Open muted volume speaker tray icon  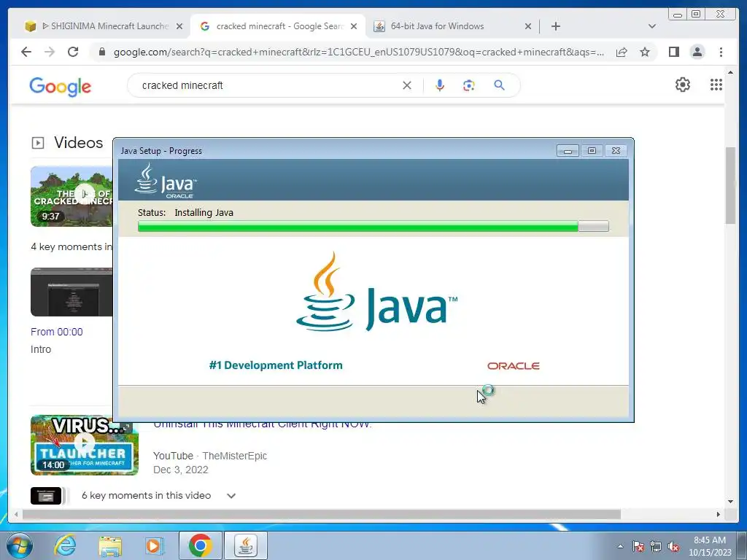673,546
